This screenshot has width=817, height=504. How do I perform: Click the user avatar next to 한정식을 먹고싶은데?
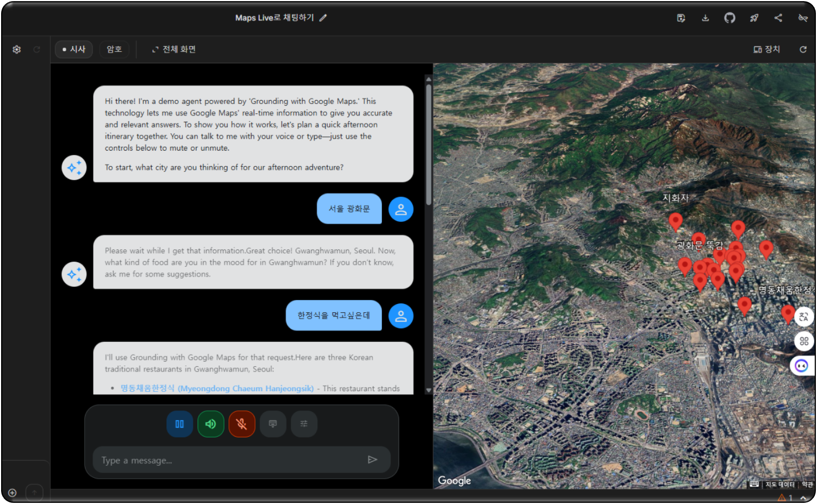401,316
